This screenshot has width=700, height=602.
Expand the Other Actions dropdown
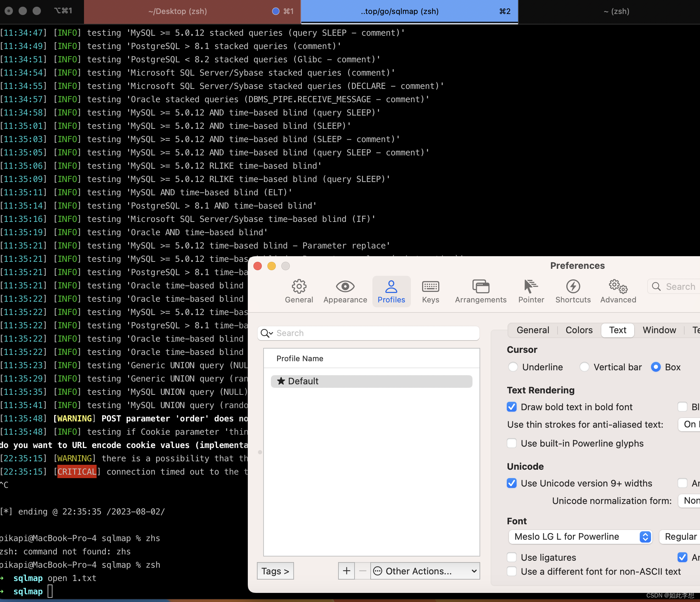click(425, 571)
